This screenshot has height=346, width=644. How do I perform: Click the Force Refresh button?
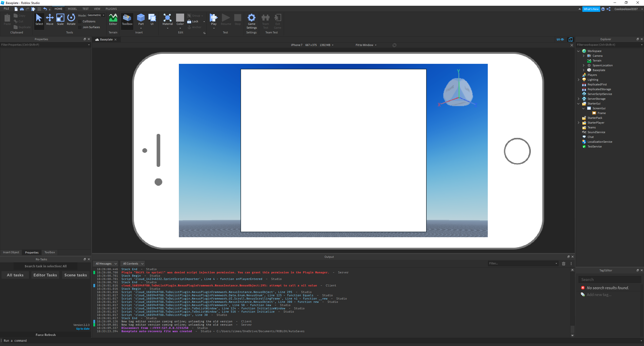[46, 334]
